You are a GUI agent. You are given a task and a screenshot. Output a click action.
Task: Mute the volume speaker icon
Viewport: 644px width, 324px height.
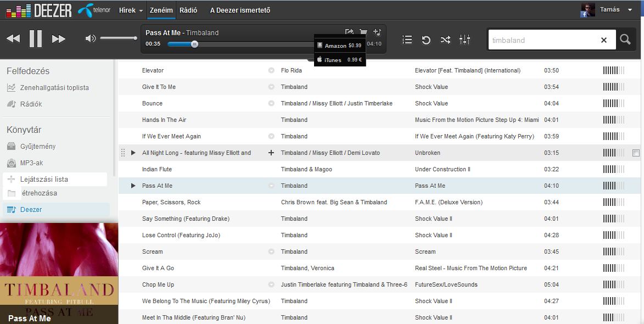[91, 38]
